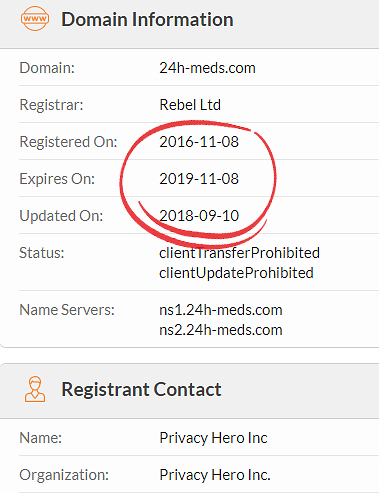Click the Organization label
The height and width of the screenshot is (493, 379).
point(64,475)
